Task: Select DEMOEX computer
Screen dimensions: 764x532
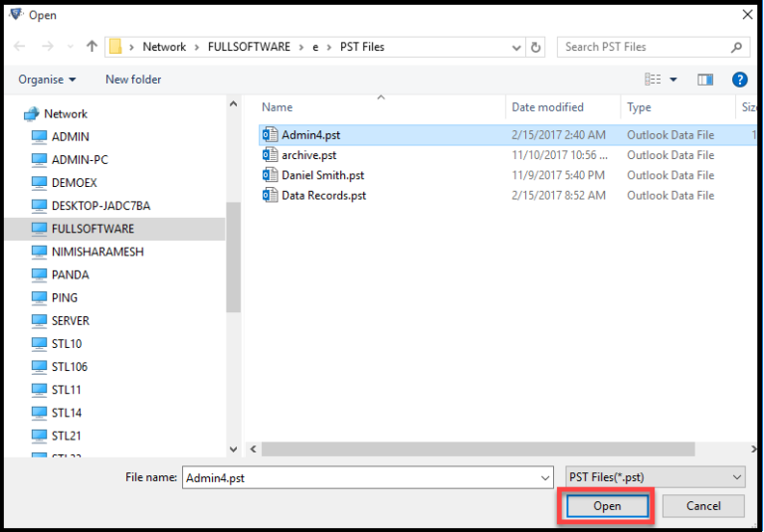Action: pos(74,183)
